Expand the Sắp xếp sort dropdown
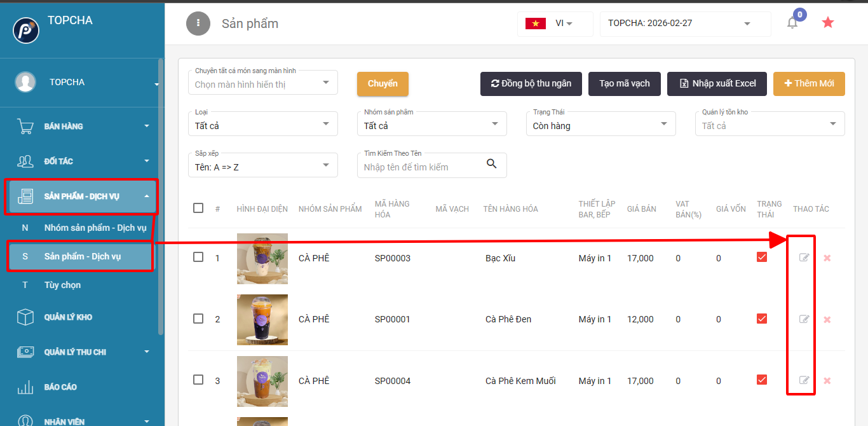The width and height of the screenshot is (868, 426). (x=262, y=167)
